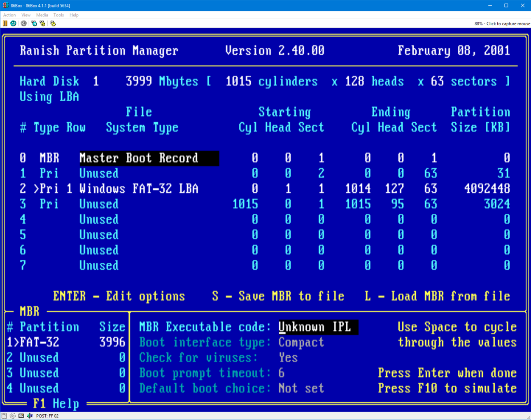Click the 'Yes' value for Check for viruses
The height and width of the screenshot is (420, 531).
point(288,358)
